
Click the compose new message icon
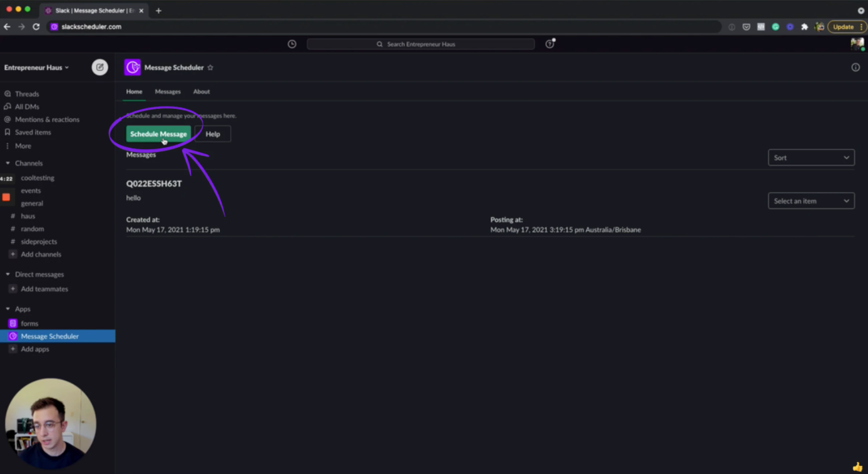pyautogui.click(x=100, y=67)
